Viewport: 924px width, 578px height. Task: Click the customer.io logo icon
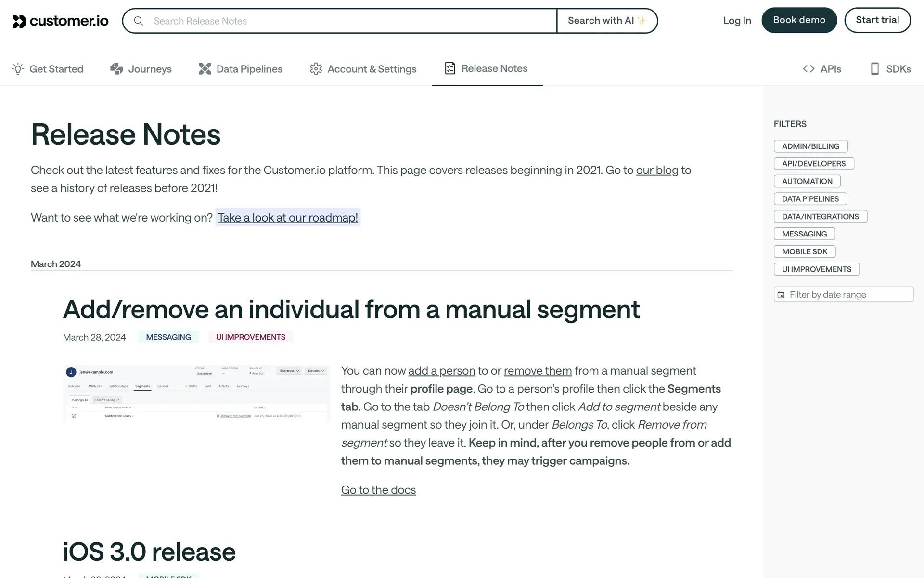(x=19, y=21)
